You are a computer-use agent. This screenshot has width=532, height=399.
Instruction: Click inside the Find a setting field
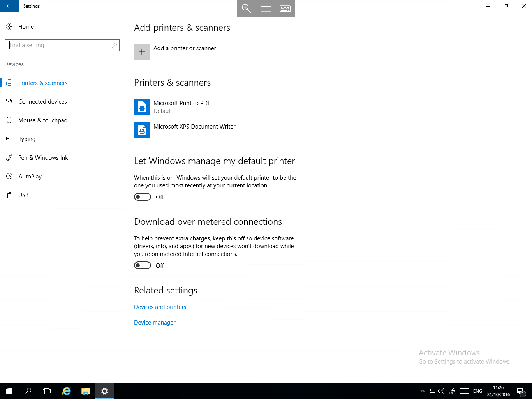tap(62, 45)
